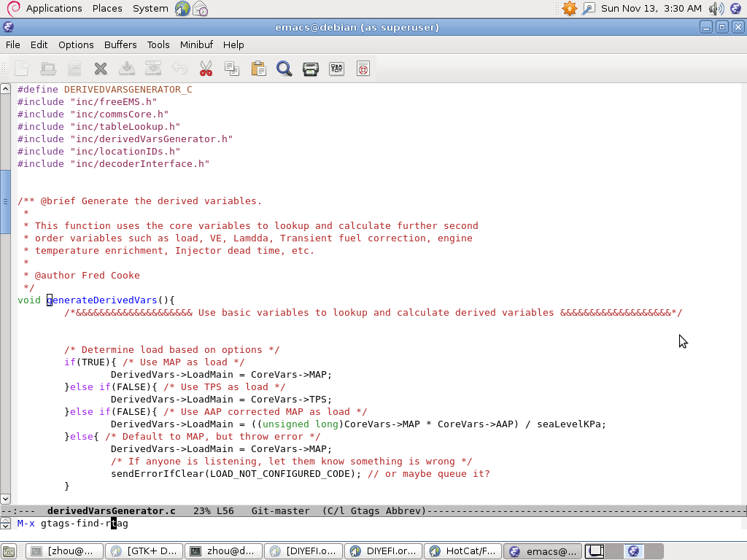Screen dimensions: 747x560
Task: Click the Show Desktop button in taskbar
Action: (x=9, y=551)
